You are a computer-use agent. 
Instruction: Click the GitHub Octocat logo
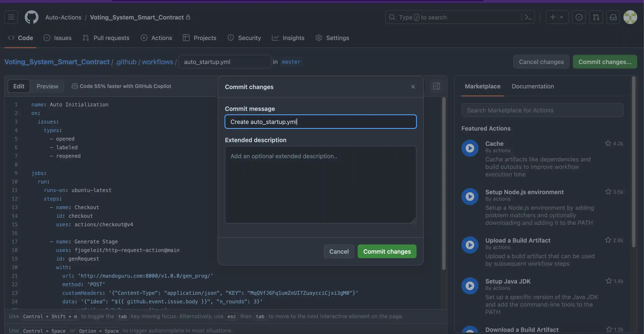click(31, 17)
